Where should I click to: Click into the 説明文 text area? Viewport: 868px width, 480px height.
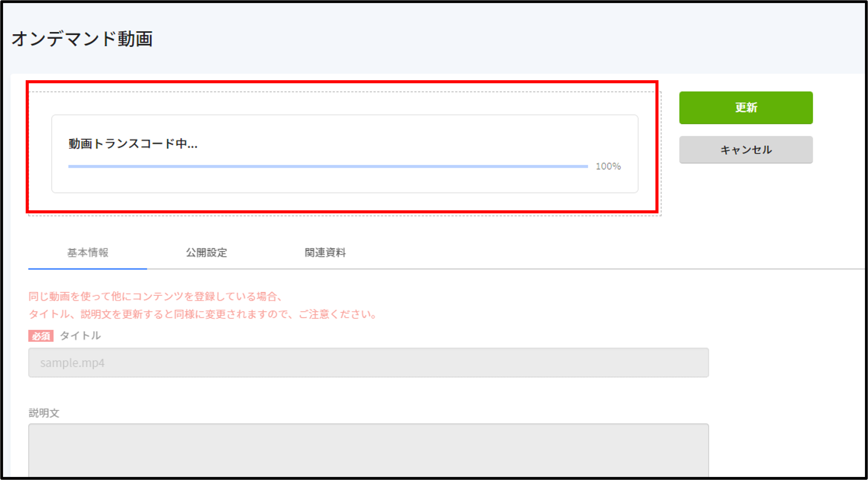(x=368, y=450)
